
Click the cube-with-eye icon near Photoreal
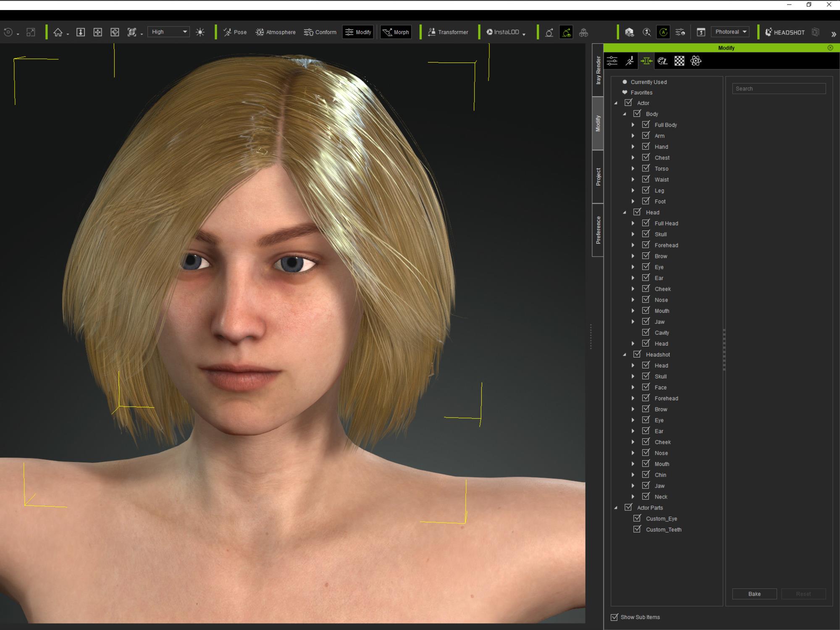(x=629, y=32)
